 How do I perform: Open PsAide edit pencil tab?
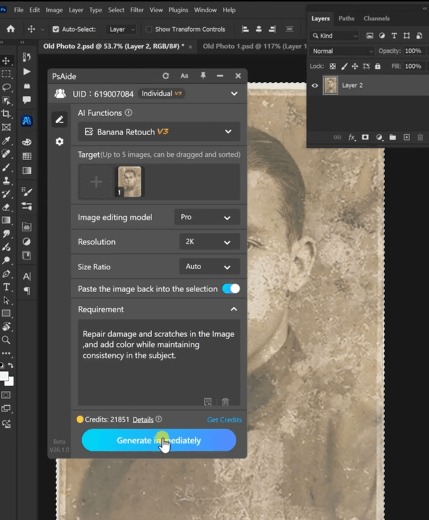click(59, 120)
